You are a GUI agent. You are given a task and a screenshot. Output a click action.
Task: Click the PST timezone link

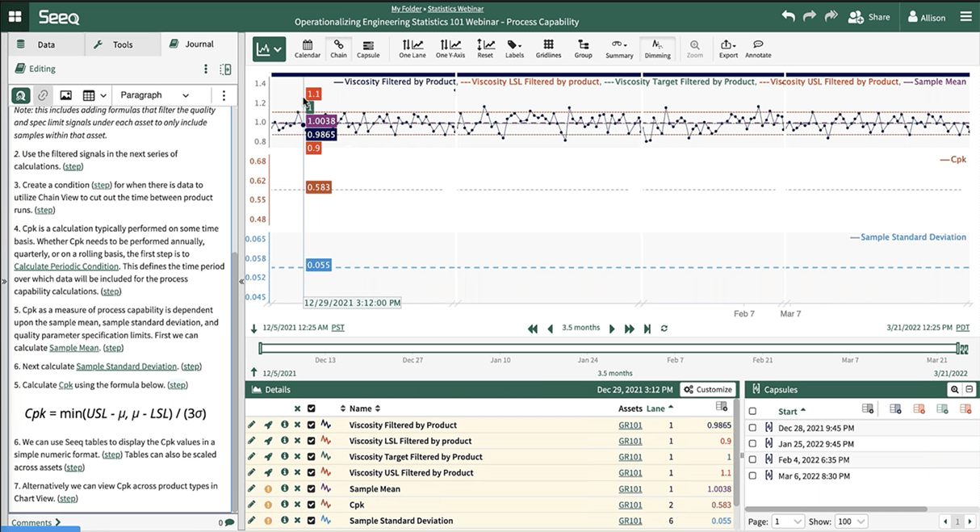point(337,328)
